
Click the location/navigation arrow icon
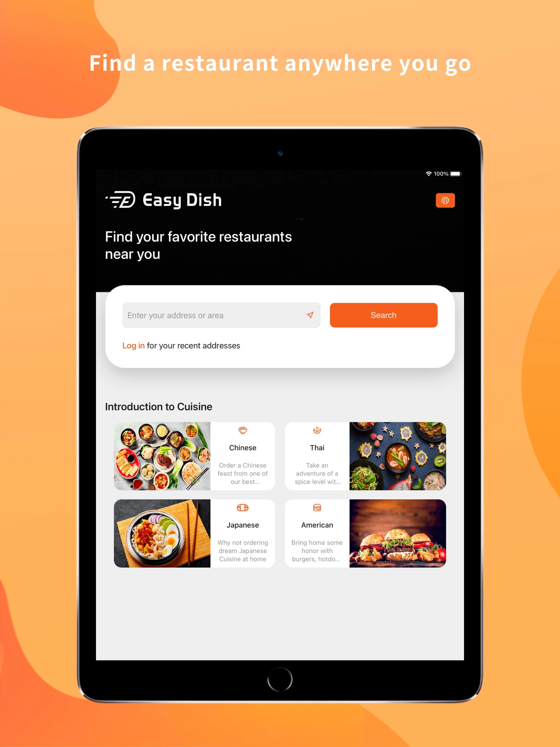point(309,315)
